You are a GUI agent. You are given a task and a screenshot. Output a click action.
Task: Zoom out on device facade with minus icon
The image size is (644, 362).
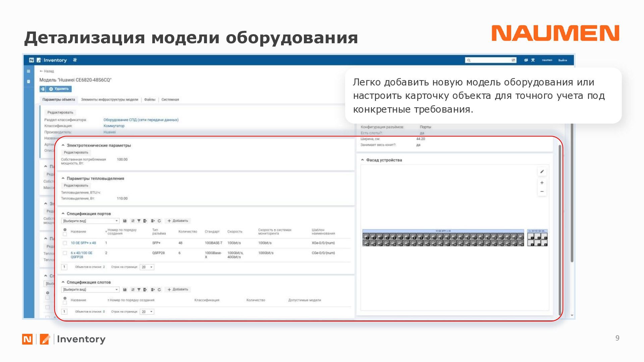(x=542, y=192)
